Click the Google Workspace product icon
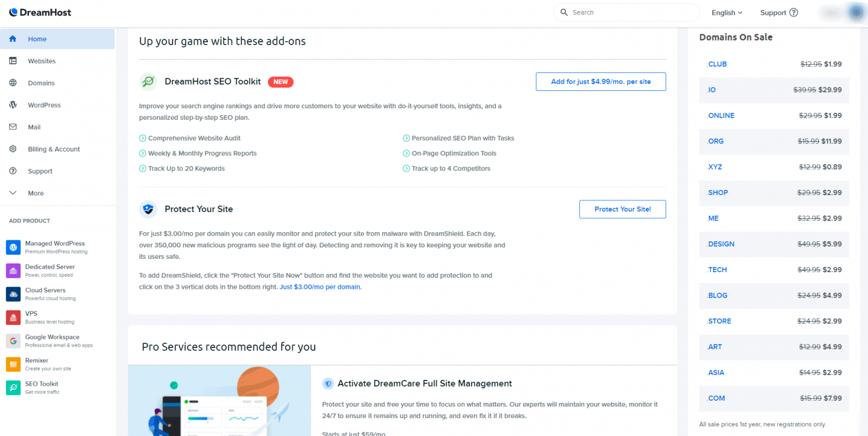Screen dimensions: 868x436 pos(13,340)
